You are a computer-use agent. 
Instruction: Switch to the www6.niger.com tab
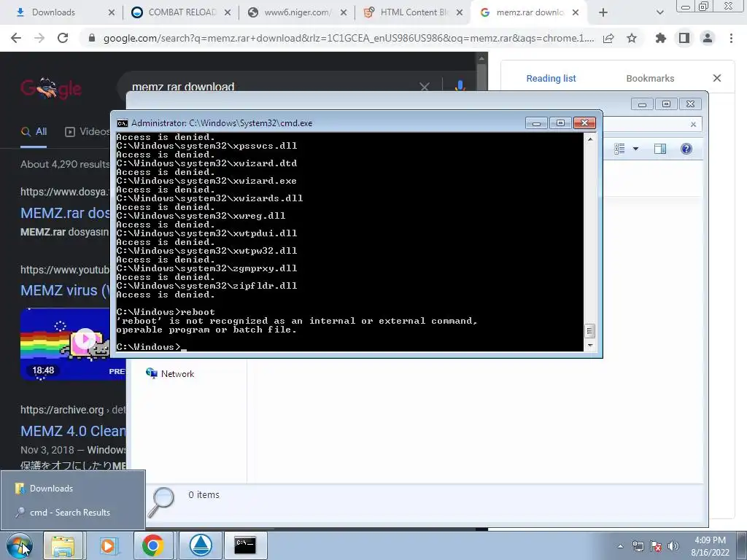[x=298, y=12]
